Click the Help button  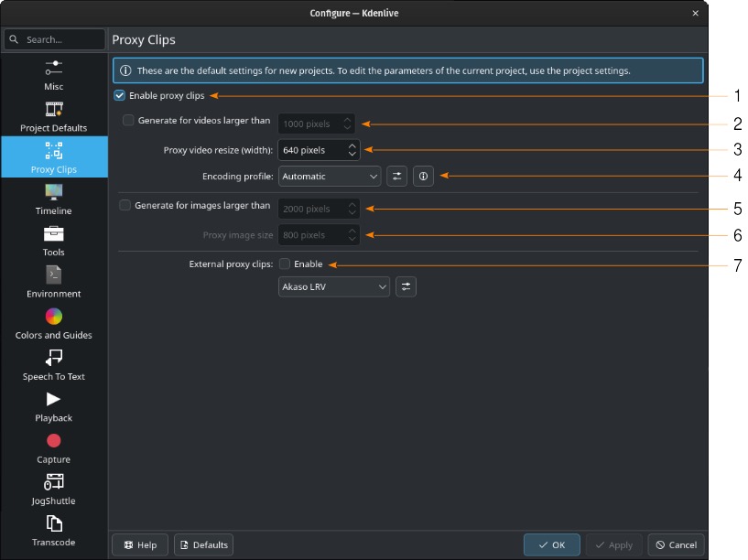140,544
